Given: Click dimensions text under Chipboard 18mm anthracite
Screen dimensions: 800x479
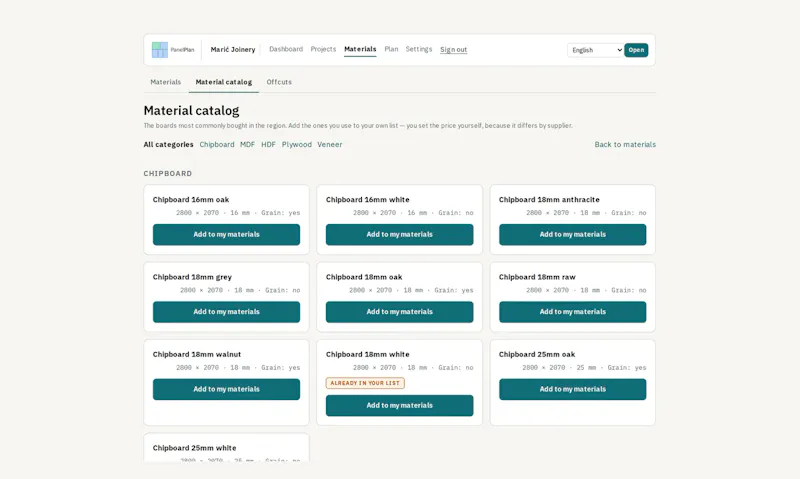Looking at the screenshot, I should click(x=586, y=213).
